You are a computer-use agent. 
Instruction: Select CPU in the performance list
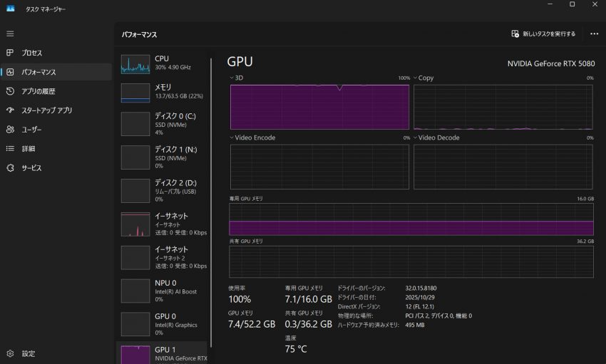[163, 63]
